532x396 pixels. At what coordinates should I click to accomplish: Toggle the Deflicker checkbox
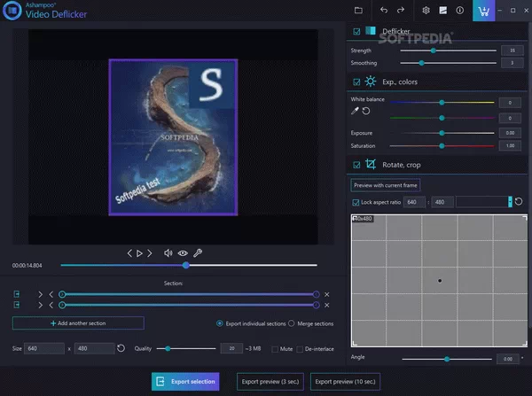[356, 32]
